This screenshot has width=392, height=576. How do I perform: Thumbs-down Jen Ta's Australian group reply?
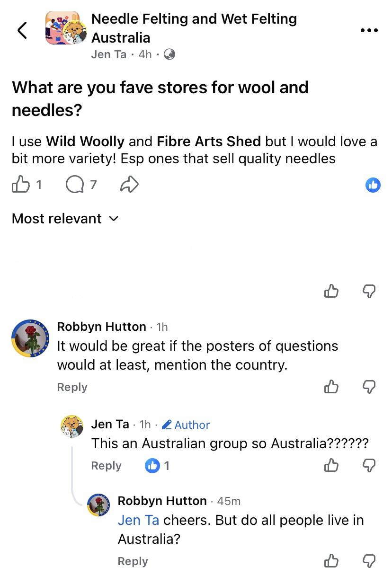369,466
